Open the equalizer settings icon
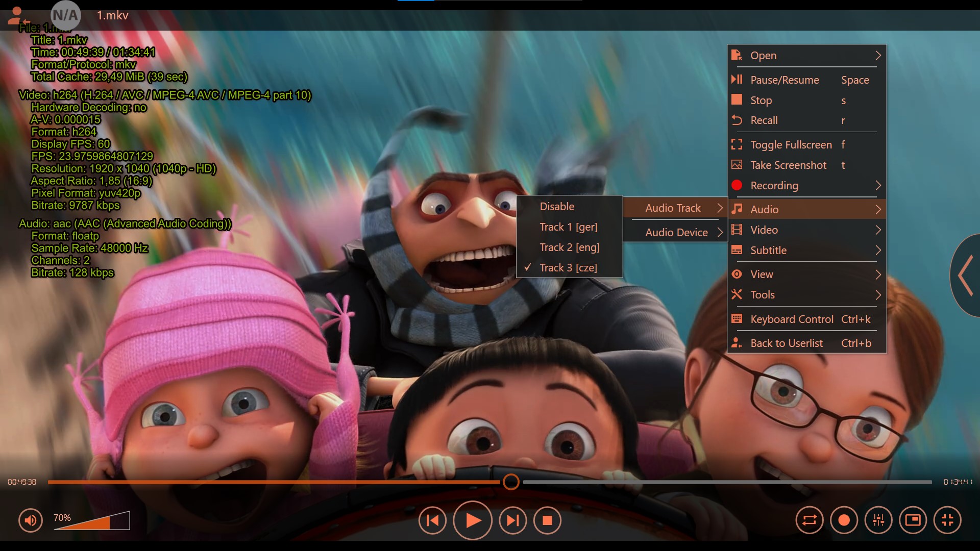The width and height of the screenshot is (980, 551). coord(878,520)
